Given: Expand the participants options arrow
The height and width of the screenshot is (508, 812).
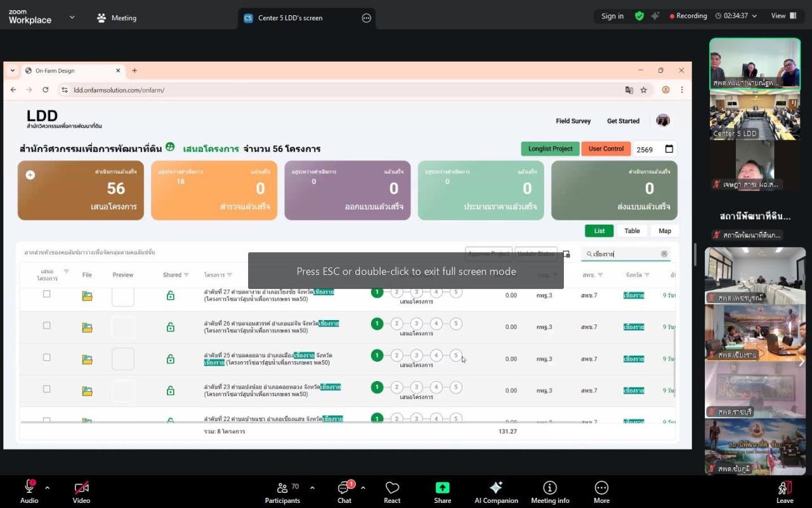Looking at the screenshot, I should click(x=312, y=488).
